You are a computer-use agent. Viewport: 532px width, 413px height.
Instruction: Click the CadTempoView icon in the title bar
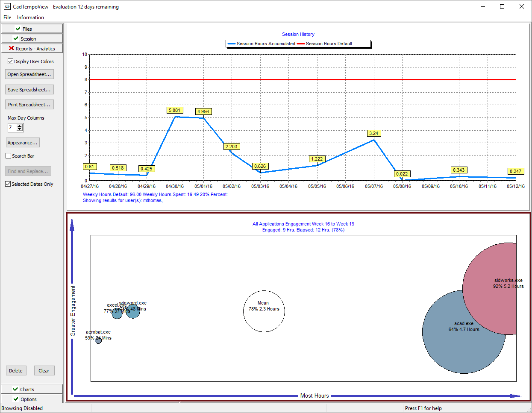click(x=6, y=7)
